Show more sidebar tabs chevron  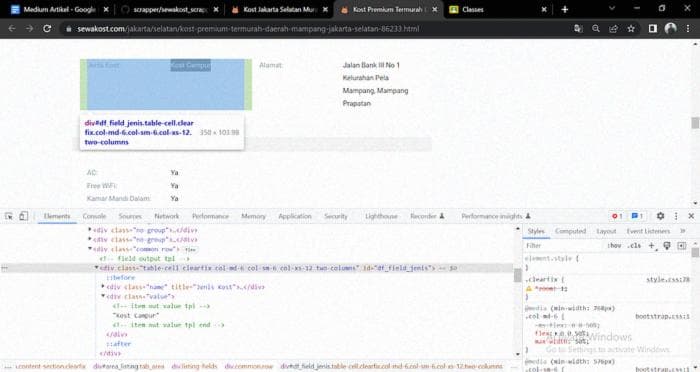point(683,231)
